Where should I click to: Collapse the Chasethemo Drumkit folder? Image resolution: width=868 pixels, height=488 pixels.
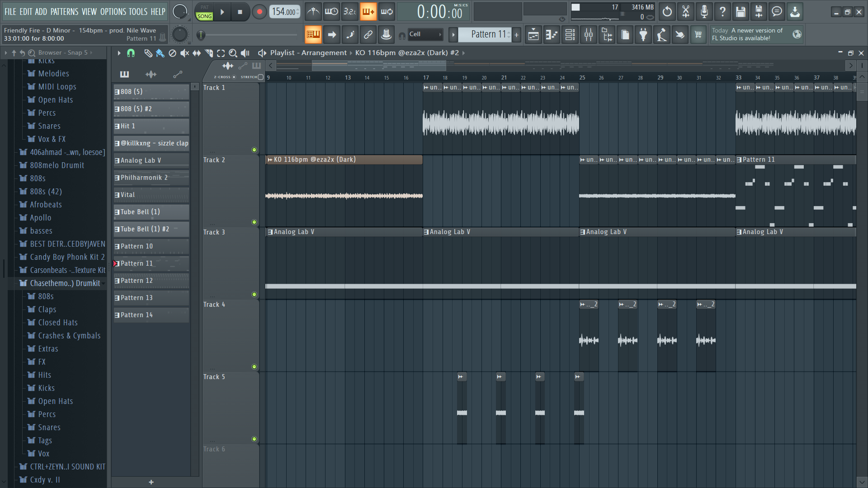point(65,283)
